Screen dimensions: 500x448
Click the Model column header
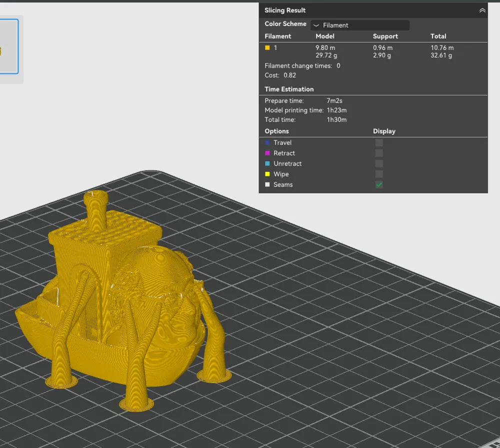325,36
